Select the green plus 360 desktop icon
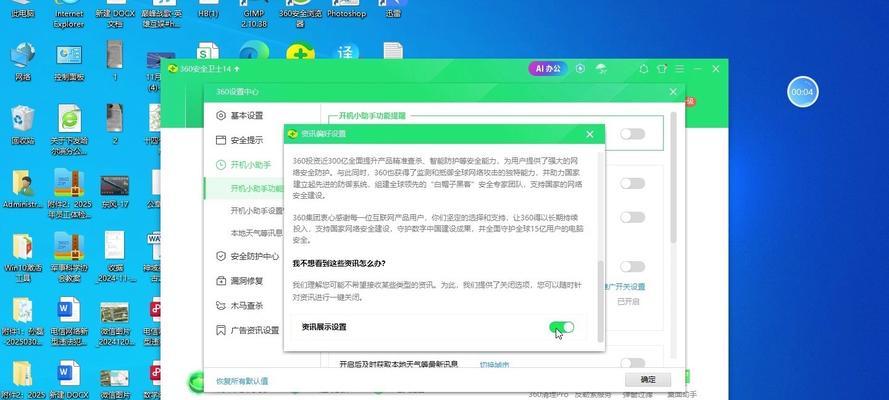 pos(300,53)
